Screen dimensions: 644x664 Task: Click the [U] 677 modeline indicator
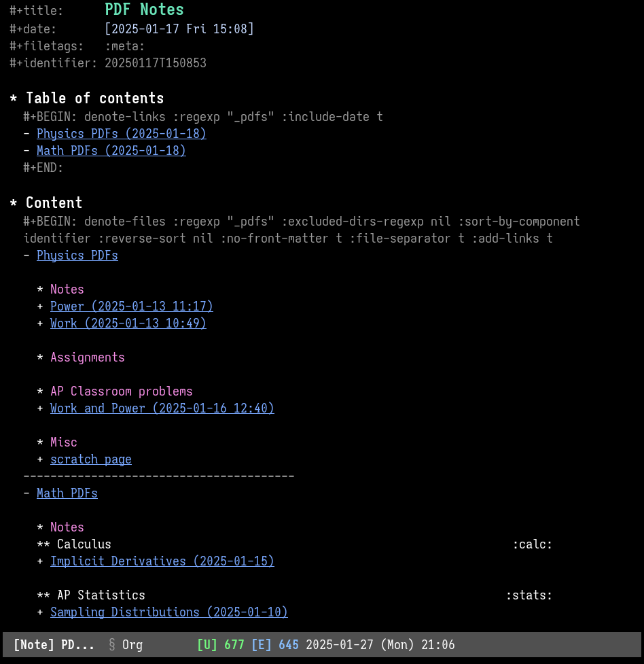click(x=221, y=645)
